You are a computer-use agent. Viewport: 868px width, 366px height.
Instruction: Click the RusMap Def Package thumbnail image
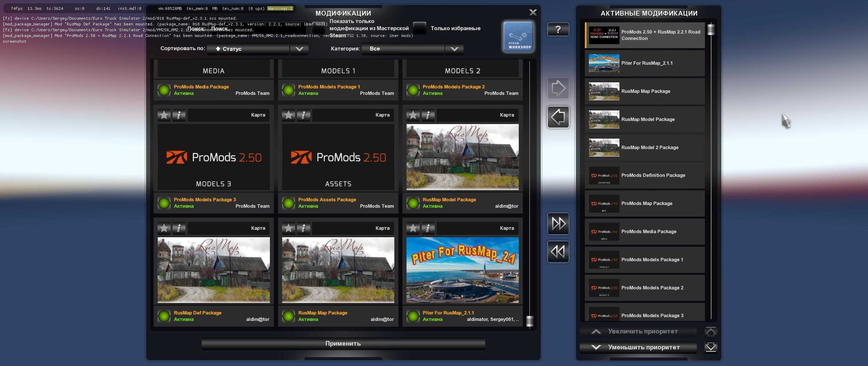[214, 270]
